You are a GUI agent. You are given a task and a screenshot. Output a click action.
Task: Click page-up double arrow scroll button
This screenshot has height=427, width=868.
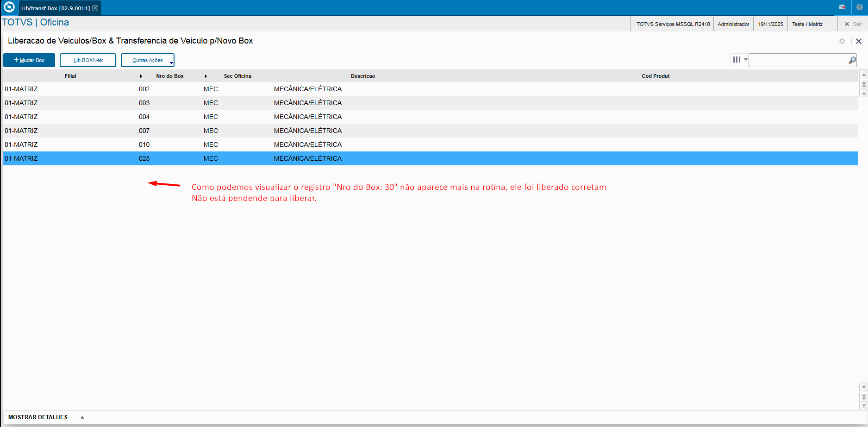point(863,84)
